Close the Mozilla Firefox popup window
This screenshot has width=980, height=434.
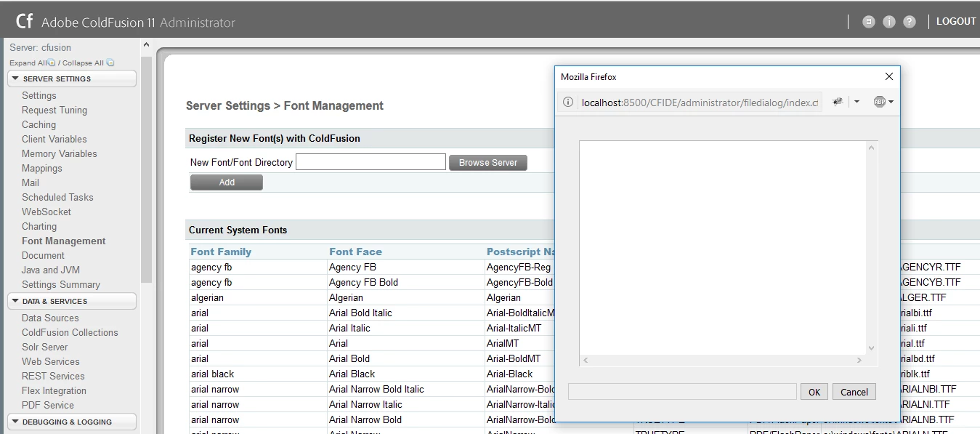[889, 76]
